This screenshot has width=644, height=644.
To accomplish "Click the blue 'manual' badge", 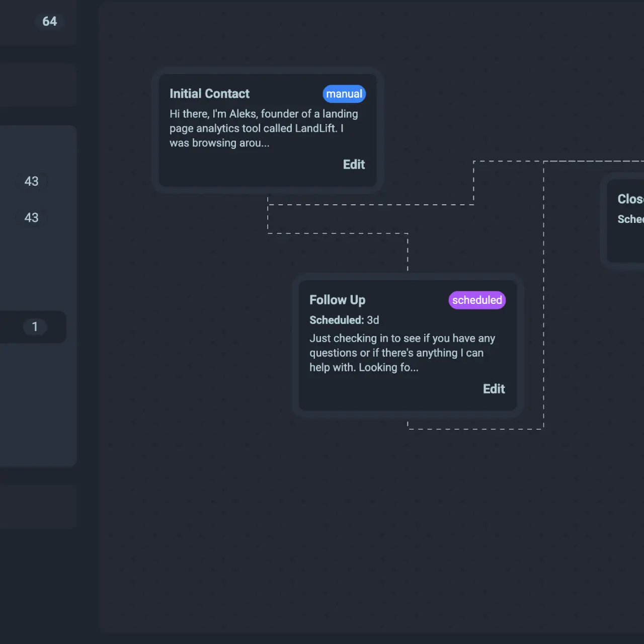I will point(344,94).
